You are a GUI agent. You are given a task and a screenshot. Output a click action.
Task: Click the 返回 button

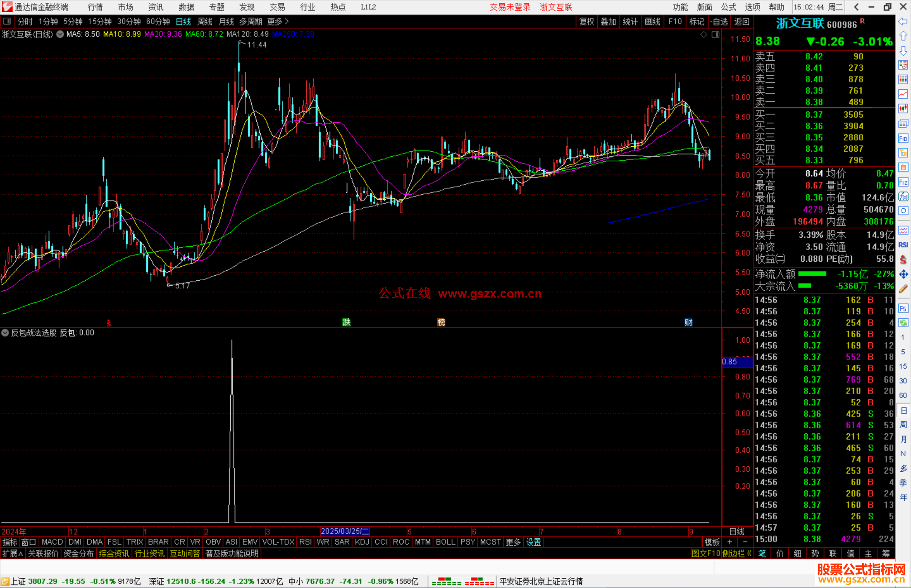742,21
